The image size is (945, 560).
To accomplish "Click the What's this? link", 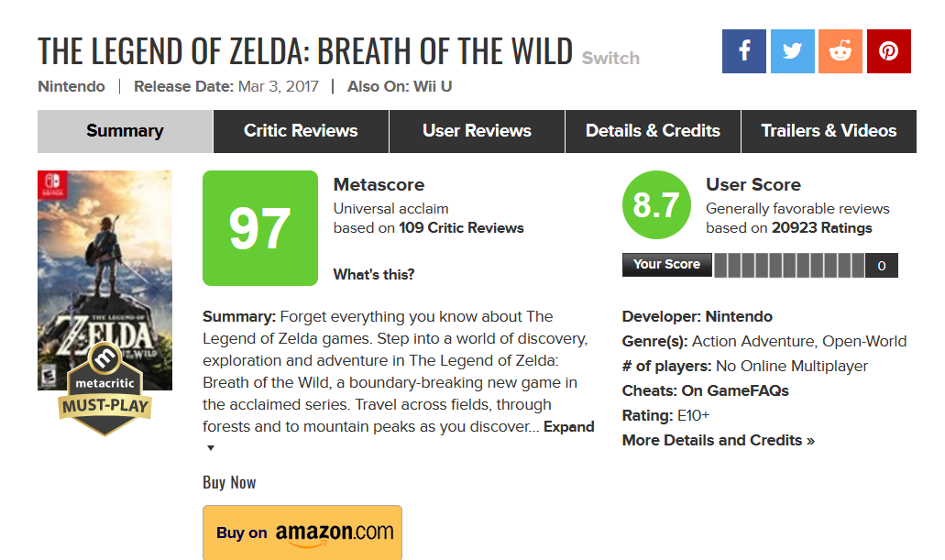I will coord(374,274).
